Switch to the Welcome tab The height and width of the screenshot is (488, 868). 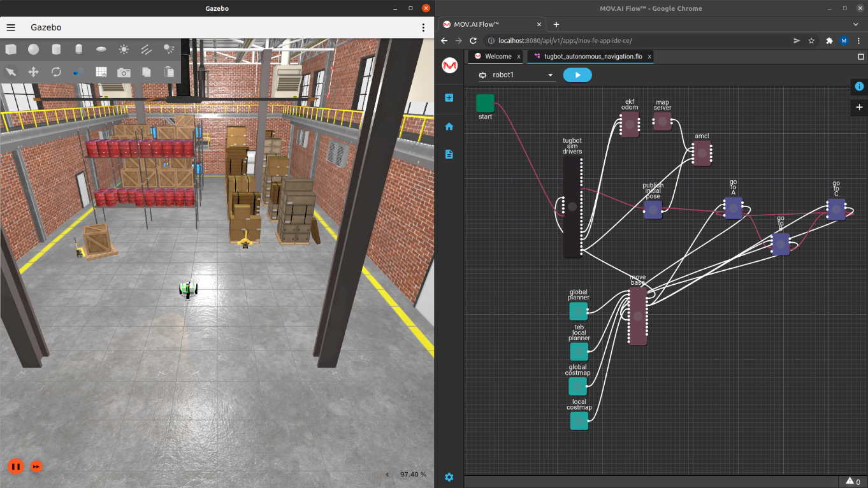click(x=498, y=57)
